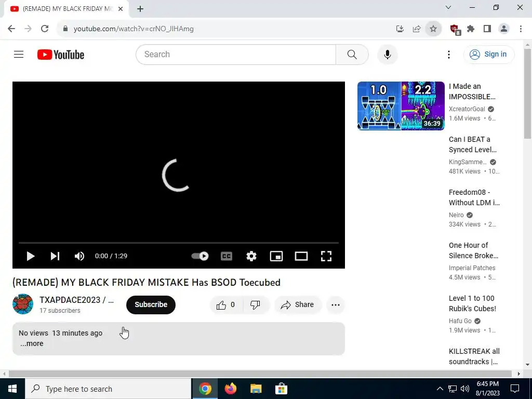The height and width of the screenshot is (399, 532).
Task: Go back in browser history
Action: pos(11,29)
